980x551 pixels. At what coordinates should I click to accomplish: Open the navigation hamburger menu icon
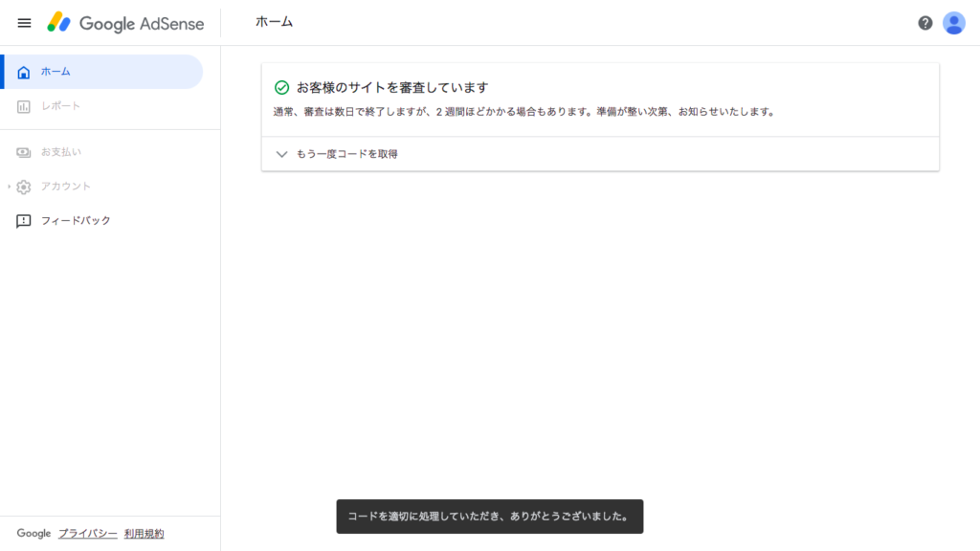pyautogui.click(x=24, y=23)
